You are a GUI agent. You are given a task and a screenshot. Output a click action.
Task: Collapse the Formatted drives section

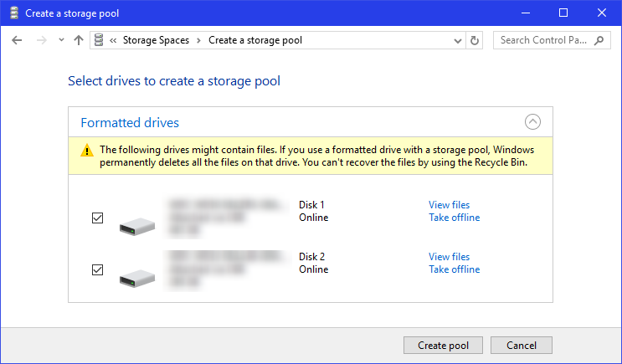pos(533,122)
